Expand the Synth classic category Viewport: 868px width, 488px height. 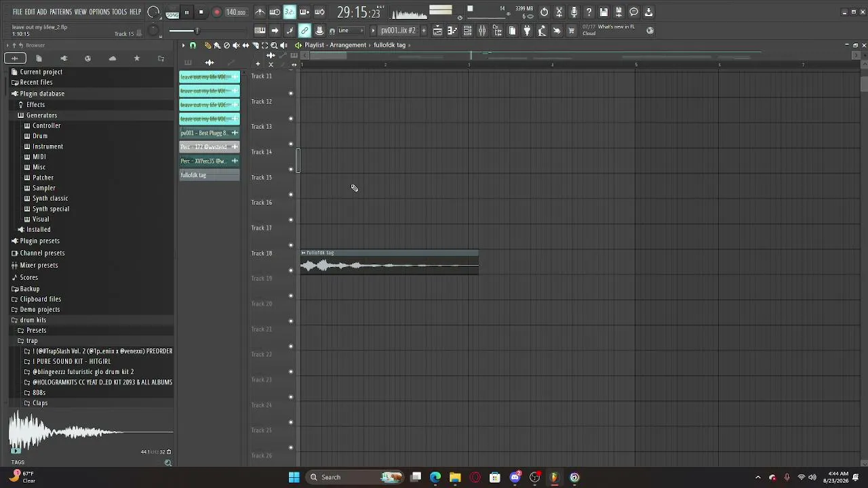pos(50,199)
